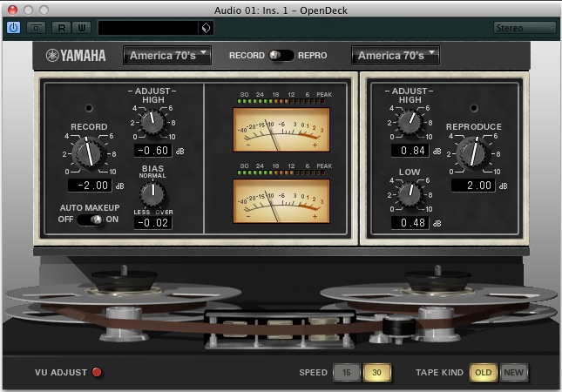Close the OpenDeck plug-in window

click(x=12, y=10)
